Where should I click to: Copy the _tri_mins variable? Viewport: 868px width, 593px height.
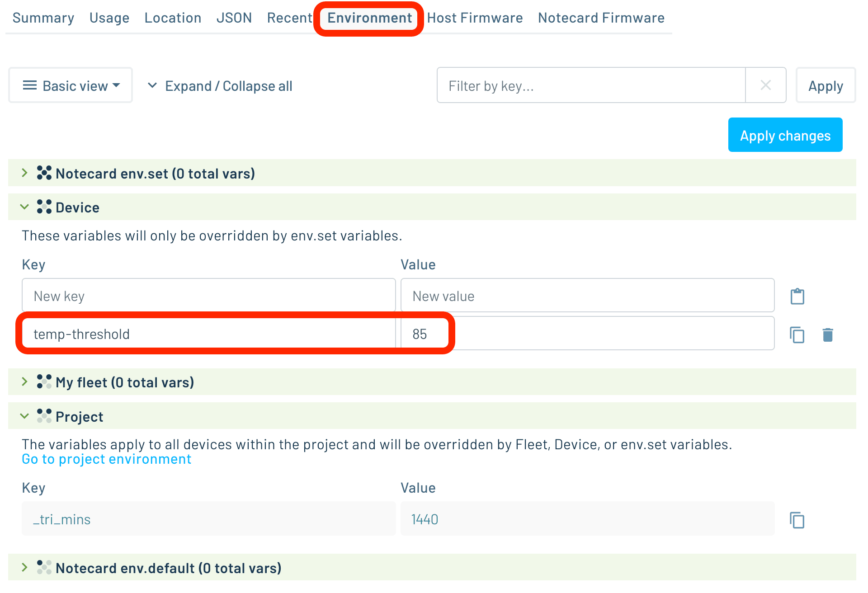pyautogui.click(x=797, y=520)
